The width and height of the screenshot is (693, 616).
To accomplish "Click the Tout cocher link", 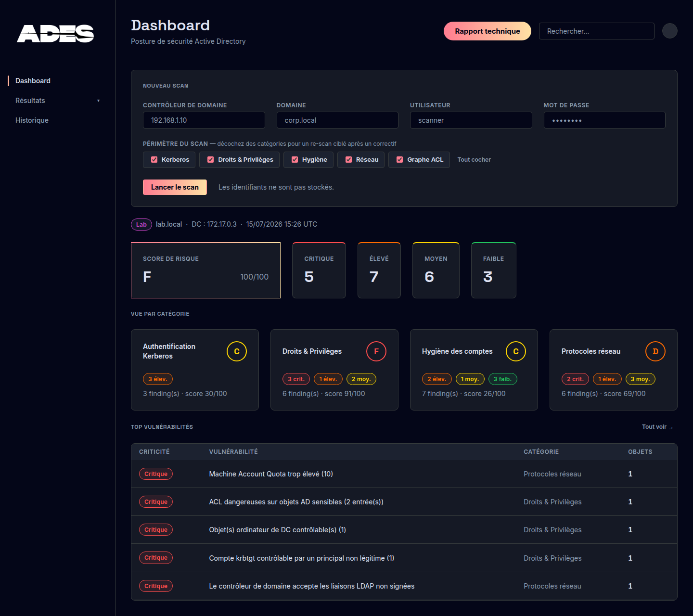I will (474, 160).
